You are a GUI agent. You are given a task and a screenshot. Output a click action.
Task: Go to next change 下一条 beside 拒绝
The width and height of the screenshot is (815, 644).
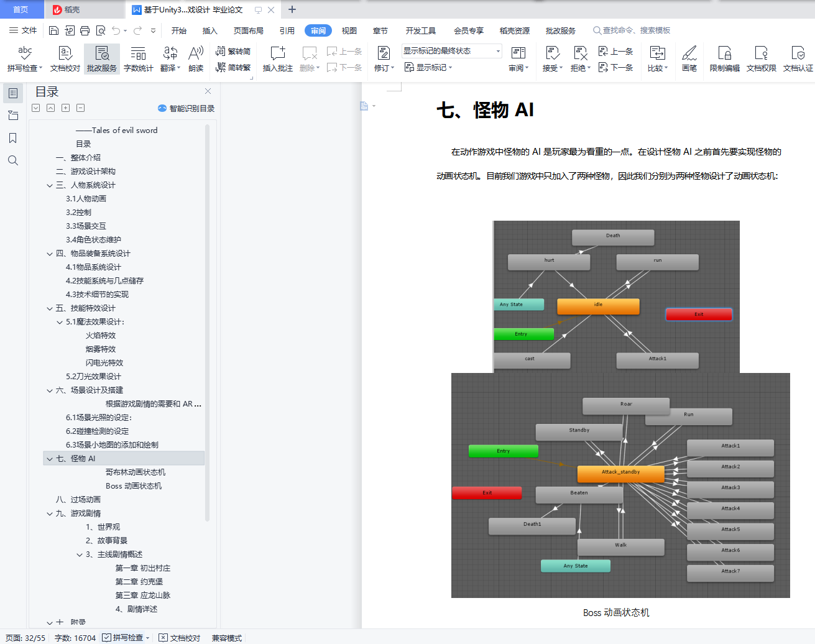[x=615, y=67]
